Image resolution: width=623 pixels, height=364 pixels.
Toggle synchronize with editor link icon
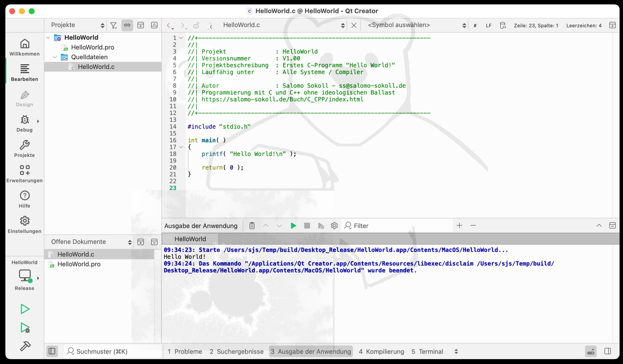pyautogui.click(x=127, y=25)
